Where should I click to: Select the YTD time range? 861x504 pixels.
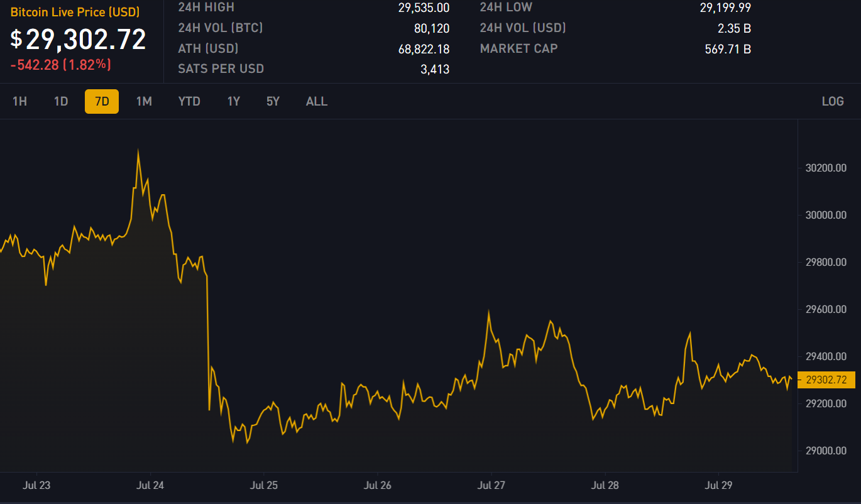[x=189, y=101]
